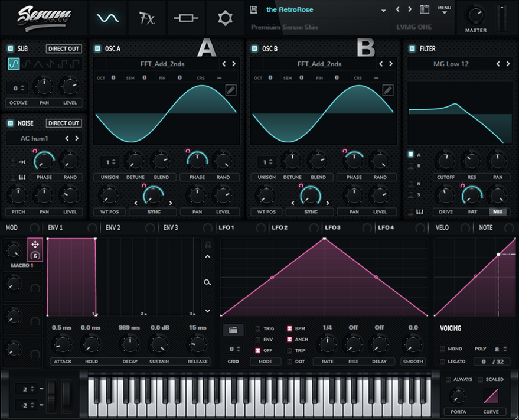Open the oscillator page wave icon
The height and width of the screenshot is (420, 519).
click(107, 18)
